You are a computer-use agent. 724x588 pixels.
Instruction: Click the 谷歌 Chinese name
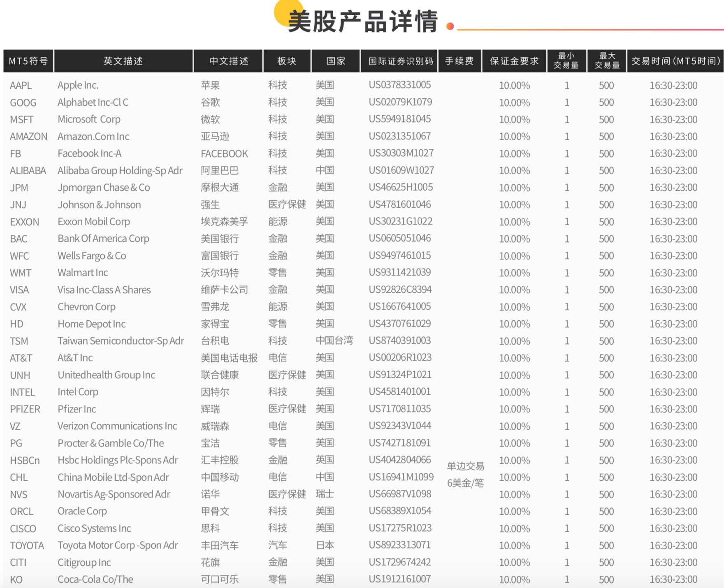point(210,102)
